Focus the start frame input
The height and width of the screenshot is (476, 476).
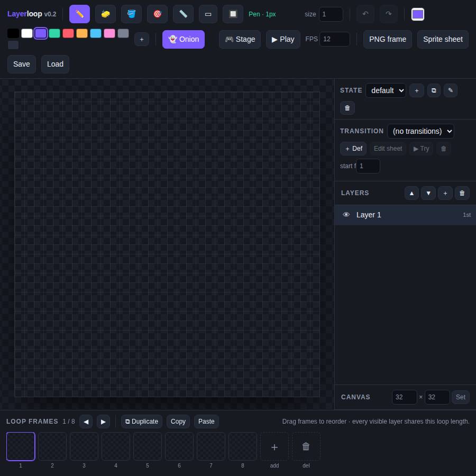pyautogui.click(x=368, y=166)
